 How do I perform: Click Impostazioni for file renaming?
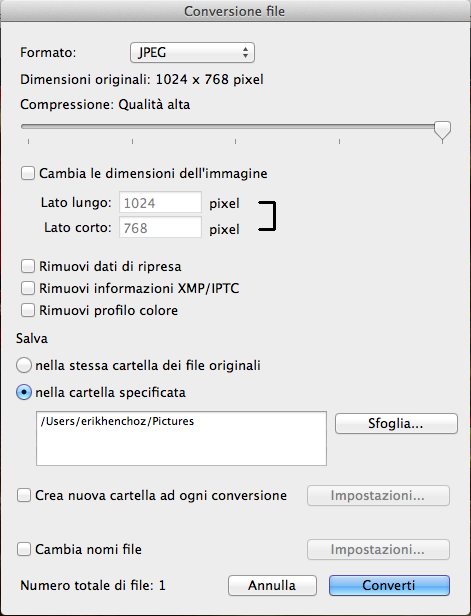coord(378,549)
